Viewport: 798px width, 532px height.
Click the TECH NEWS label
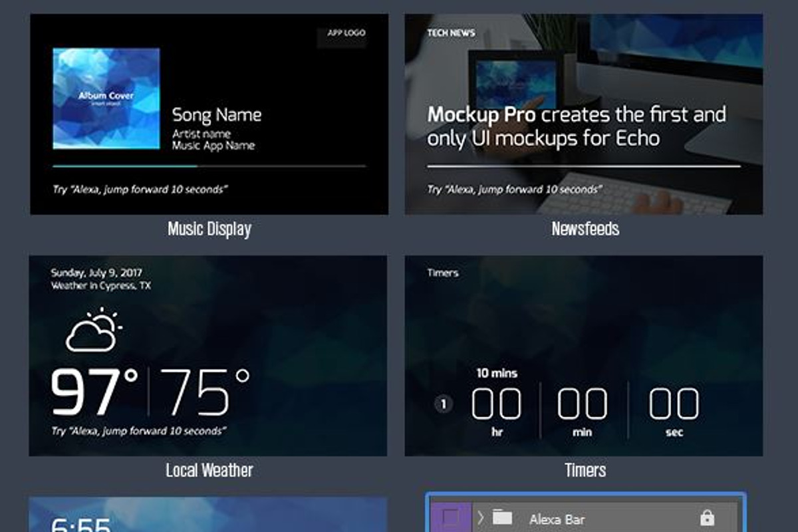(x=451, y=33)
